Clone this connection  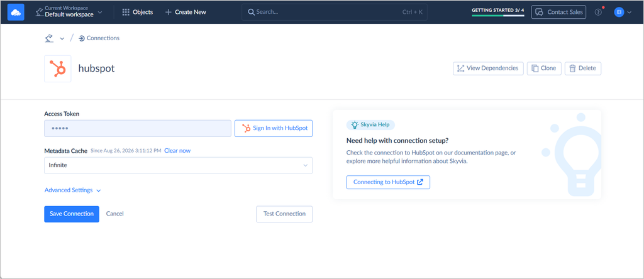coord(544,68)
